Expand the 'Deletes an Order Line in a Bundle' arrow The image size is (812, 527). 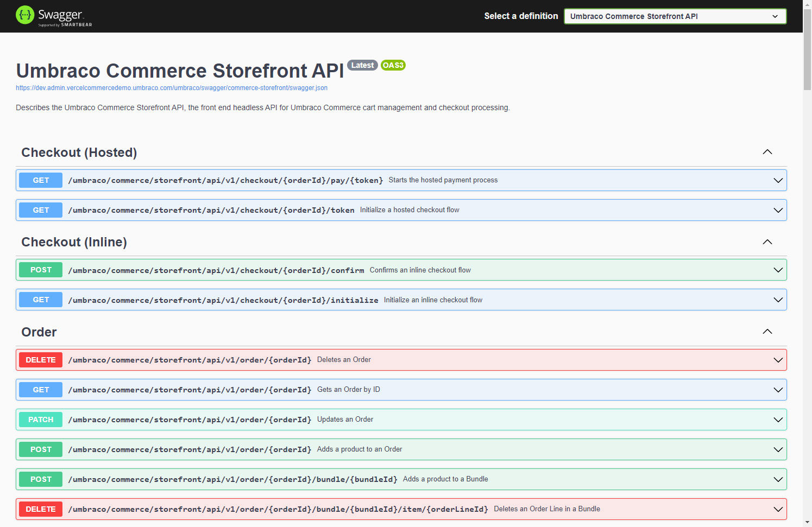pos(778,509)
